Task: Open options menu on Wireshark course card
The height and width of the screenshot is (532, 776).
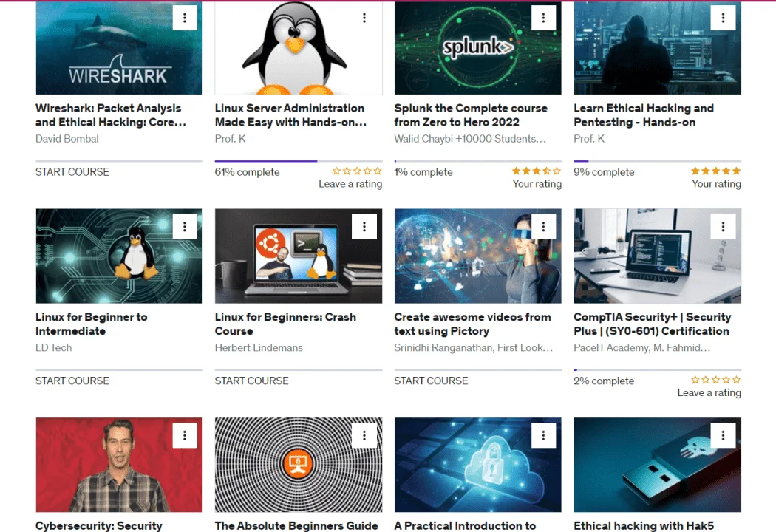Action: (185, 18)
